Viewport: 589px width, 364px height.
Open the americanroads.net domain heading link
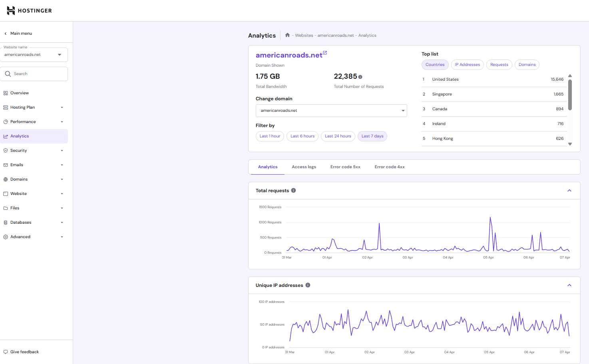(x=289, y=55)
